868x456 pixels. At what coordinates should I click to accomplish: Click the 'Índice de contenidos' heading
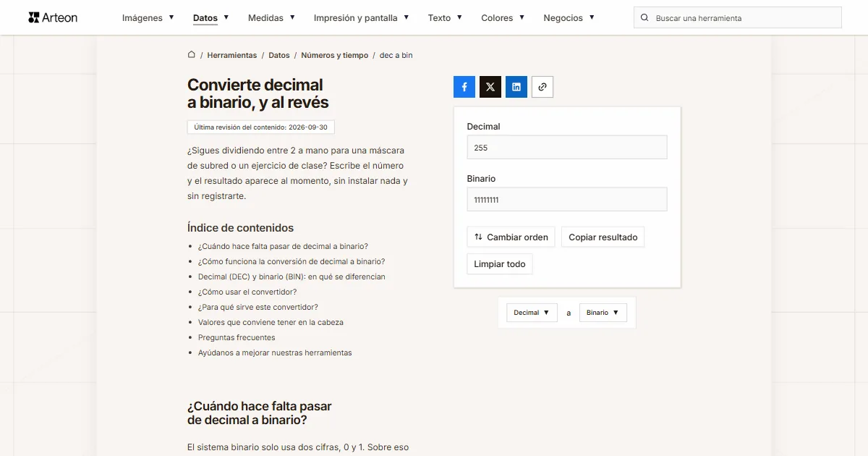point(240,227)
